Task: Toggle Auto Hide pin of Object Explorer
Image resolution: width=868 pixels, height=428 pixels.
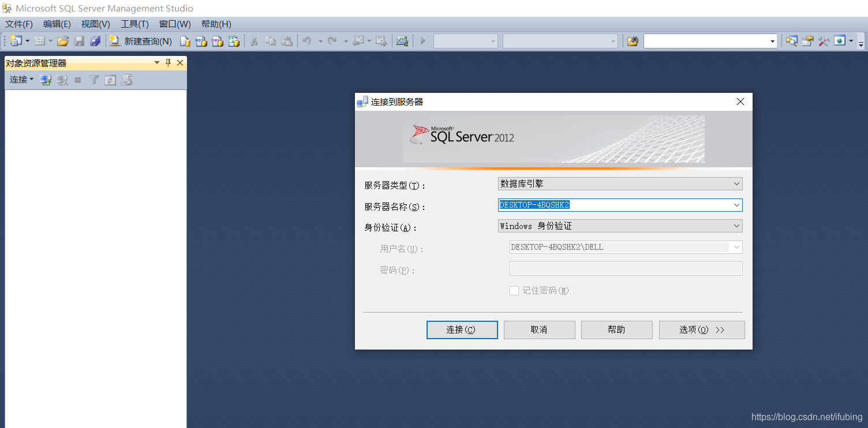Action: click(169, 63)
